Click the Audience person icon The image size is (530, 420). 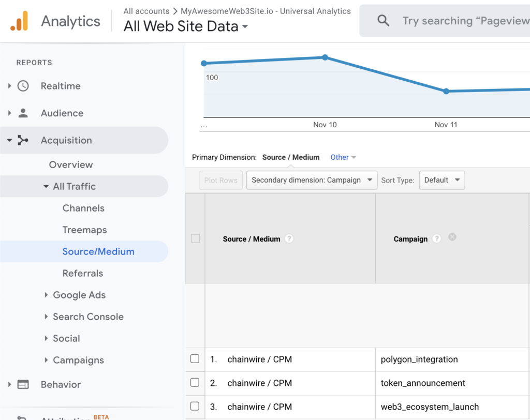[23, 113]
